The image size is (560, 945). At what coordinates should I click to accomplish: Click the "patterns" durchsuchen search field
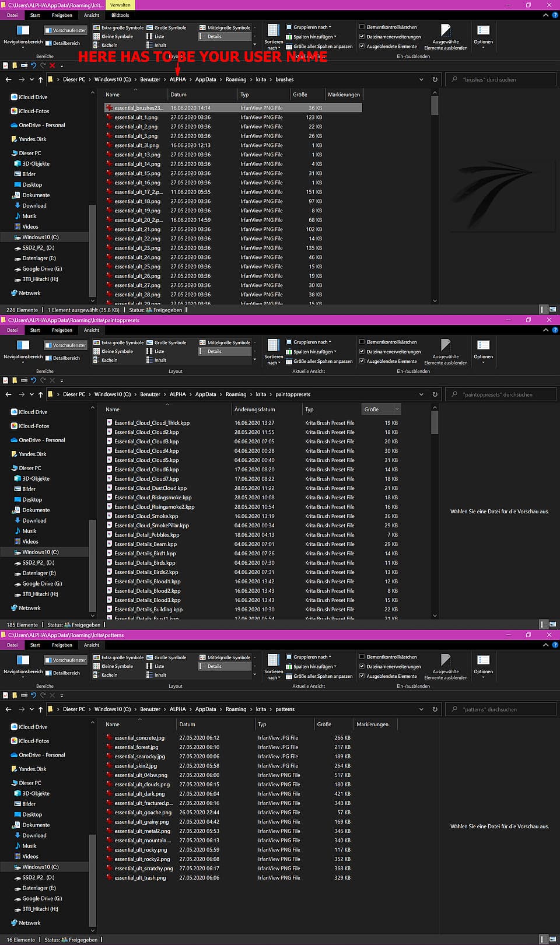point(502,709)
